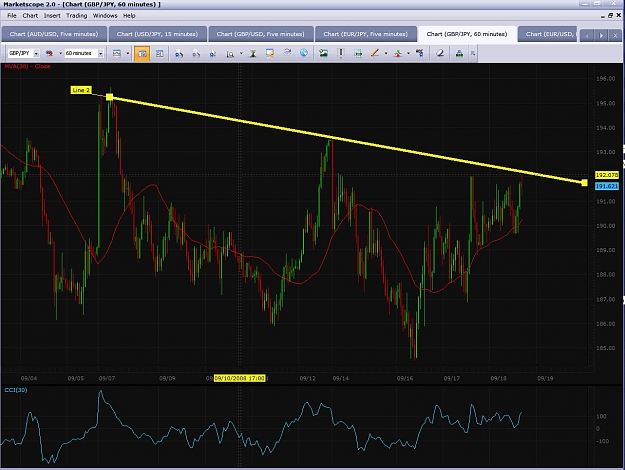Image resolution: width=625 pixels, height=470 pixels.
Task: Click the MVA(30) - Close indicator label
Action: pyautogui.click(x=27, y=66)
